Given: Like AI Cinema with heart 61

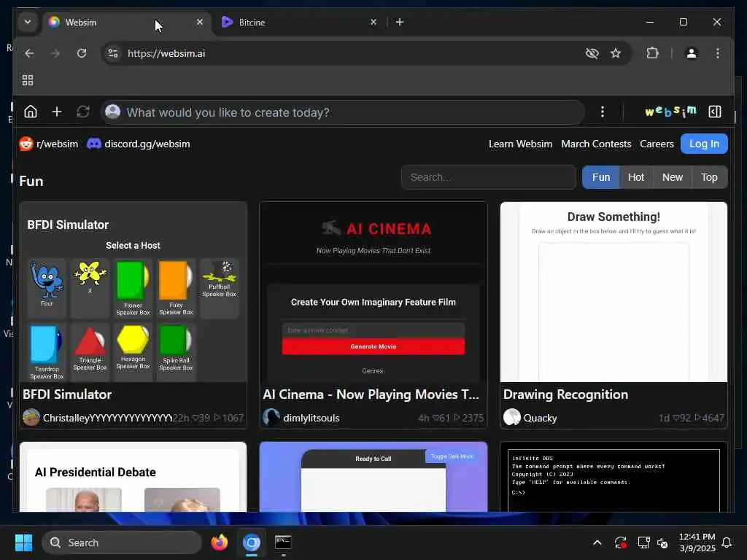Looking at the screenshot, I should (441, 418).
